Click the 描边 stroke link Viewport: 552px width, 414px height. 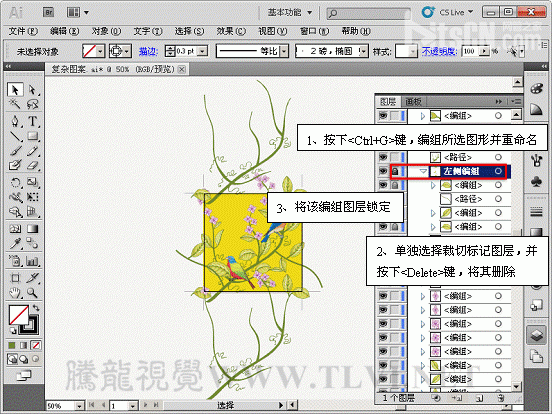tap(148, 51)
